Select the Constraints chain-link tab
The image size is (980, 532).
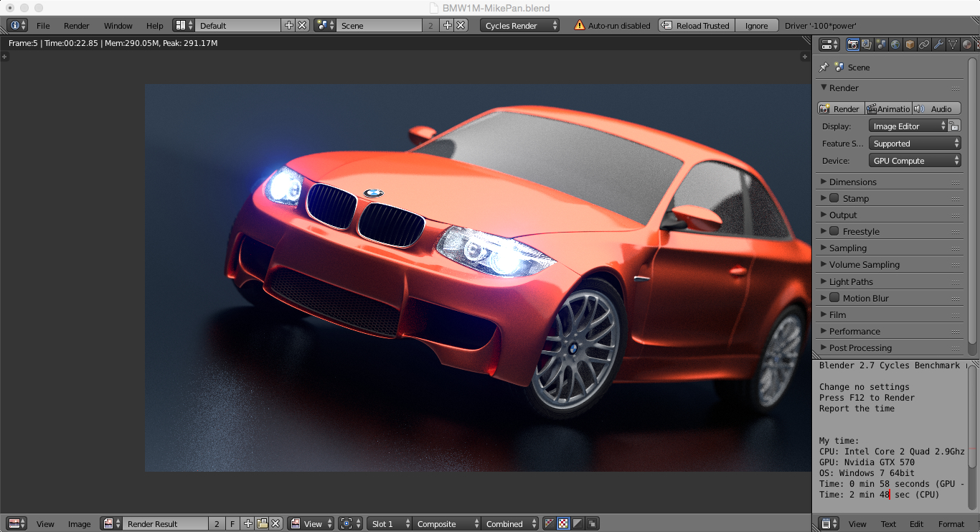(924, 45)
